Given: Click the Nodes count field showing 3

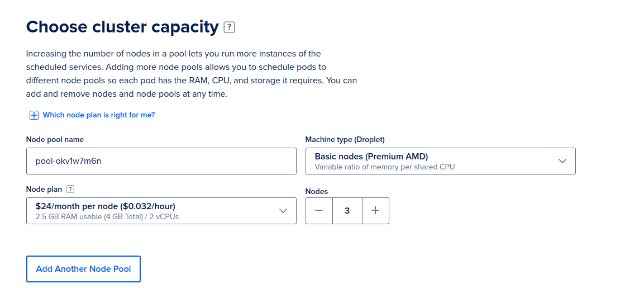Looking at the screenshot, I should 347,211.
